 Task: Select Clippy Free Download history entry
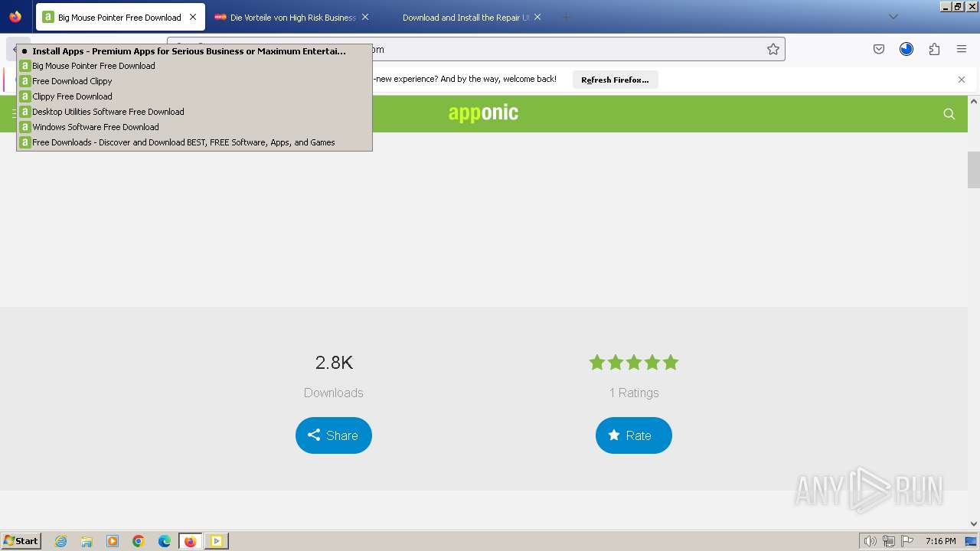pyautogui.click(x=194, y=96)
